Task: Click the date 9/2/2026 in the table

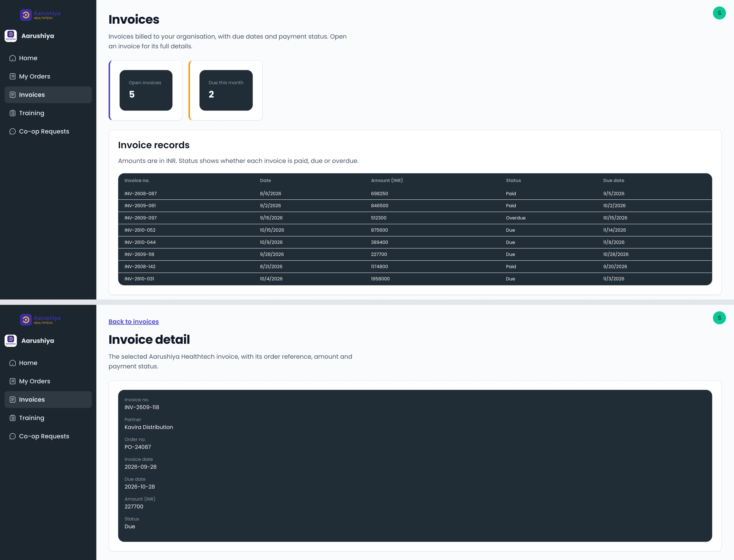Action: [270, 206]
